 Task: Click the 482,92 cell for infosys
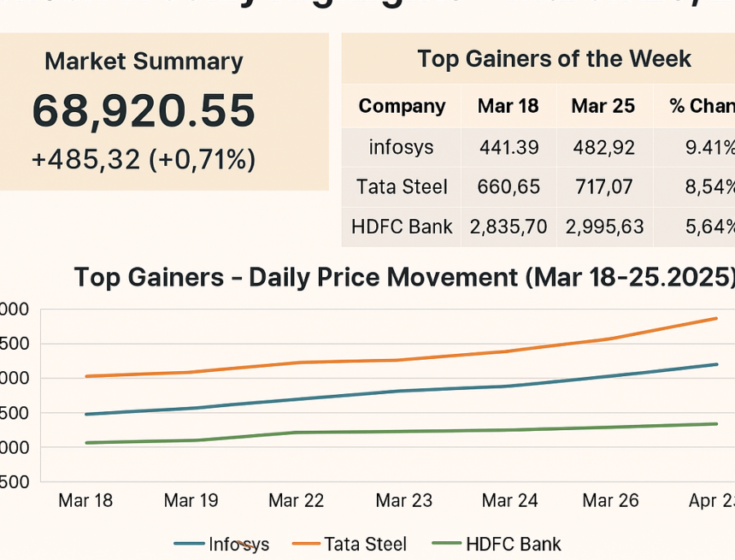pos(603,147)
